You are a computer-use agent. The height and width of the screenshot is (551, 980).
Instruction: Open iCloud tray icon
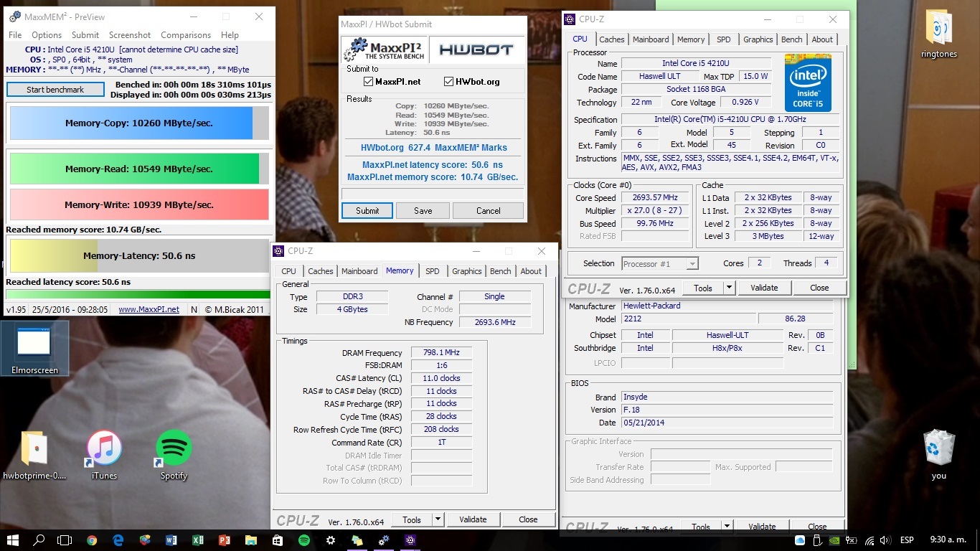pyautogui.click(x=800, y=540)
